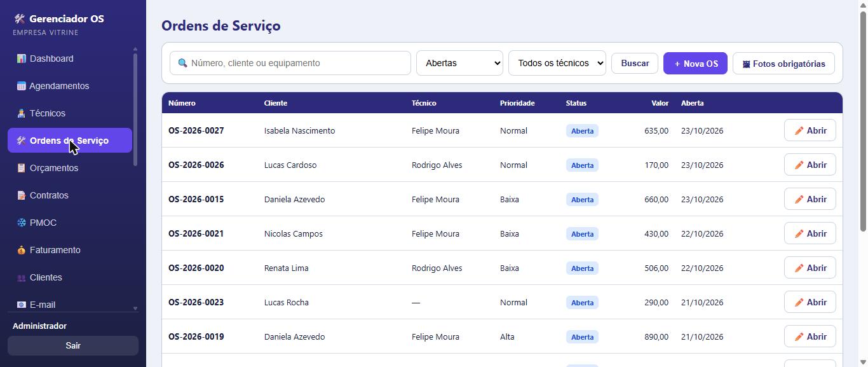
Task: Open order OS-2026-0019 with Abrir
Action: coord(810,336)
